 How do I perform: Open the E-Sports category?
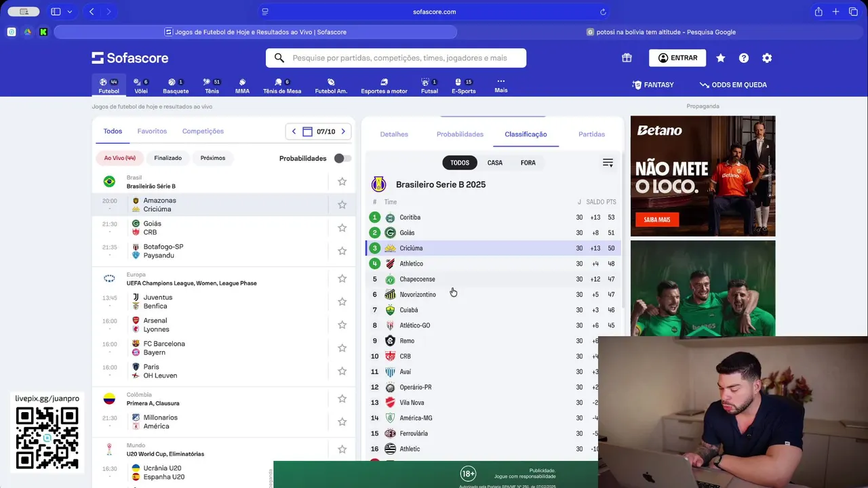(x=463, y=85)
